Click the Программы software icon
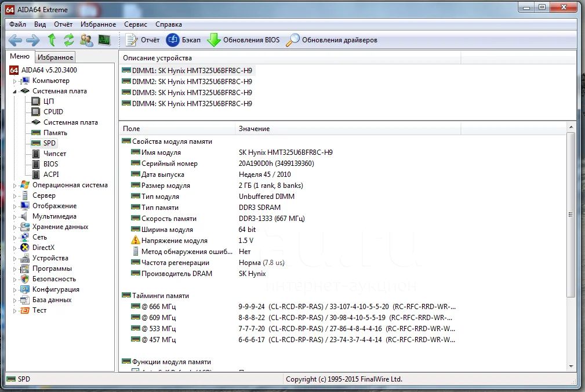Viewport: 585px width, 392px height. 25,268
